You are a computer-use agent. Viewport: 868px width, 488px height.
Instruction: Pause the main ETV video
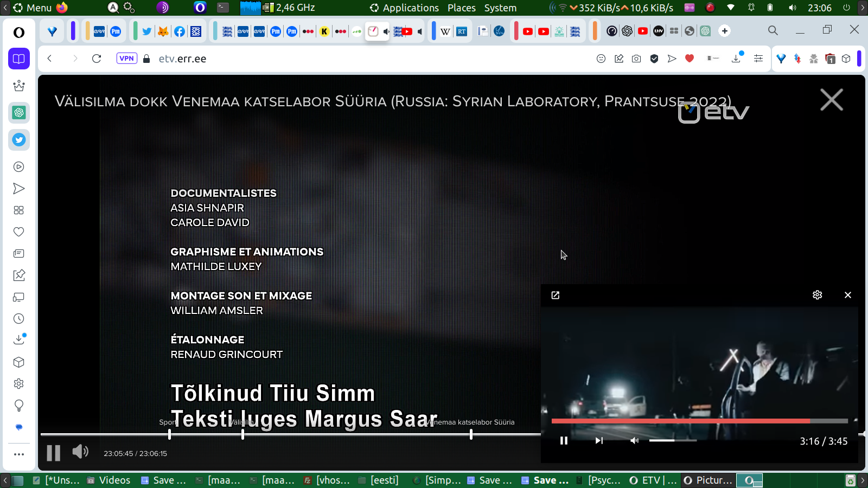coord(54,453)
